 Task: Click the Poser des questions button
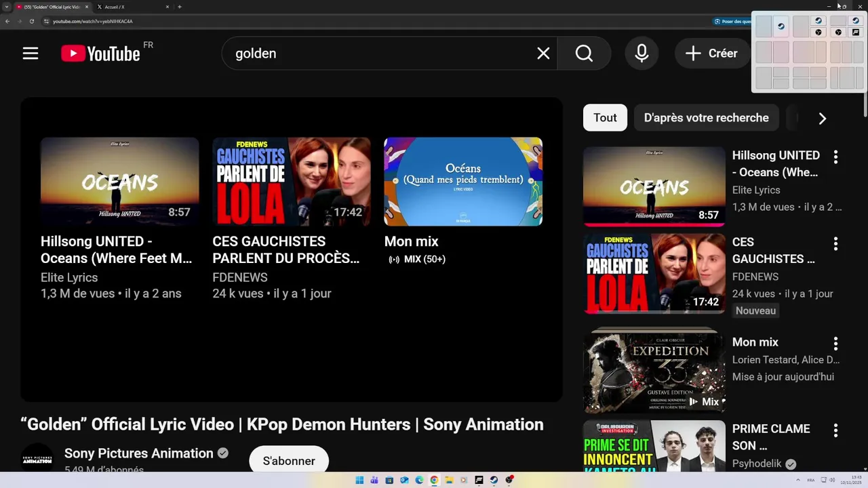(x=733, y=21)
